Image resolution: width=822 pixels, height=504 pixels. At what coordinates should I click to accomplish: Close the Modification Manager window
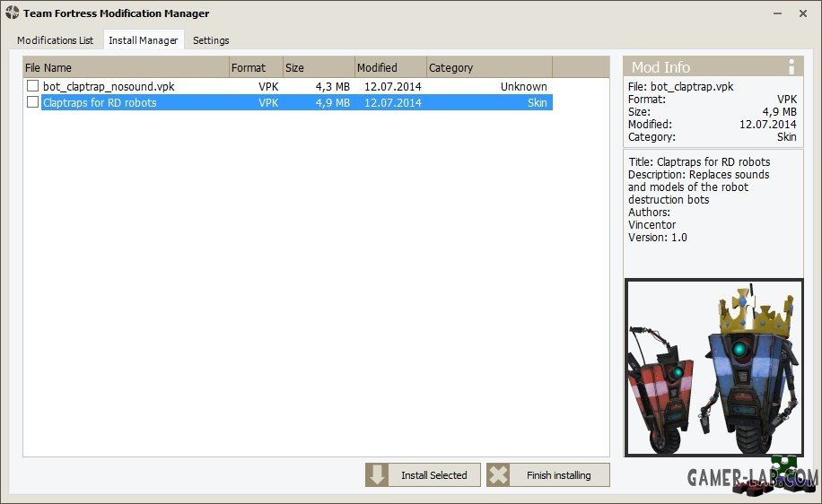[802, 13]
